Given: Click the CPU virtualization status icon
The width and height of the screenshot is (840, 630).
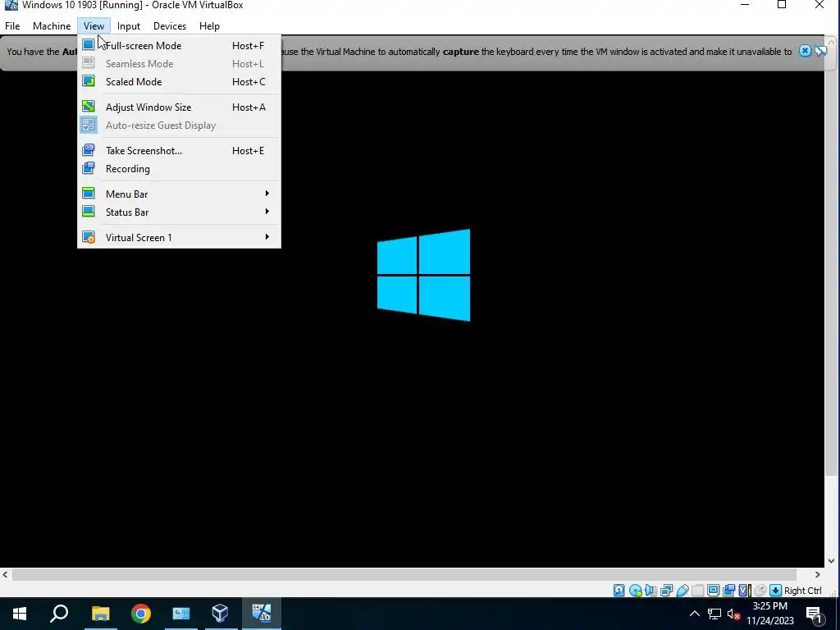Looking at the screenshot, I should click(744, 591).
